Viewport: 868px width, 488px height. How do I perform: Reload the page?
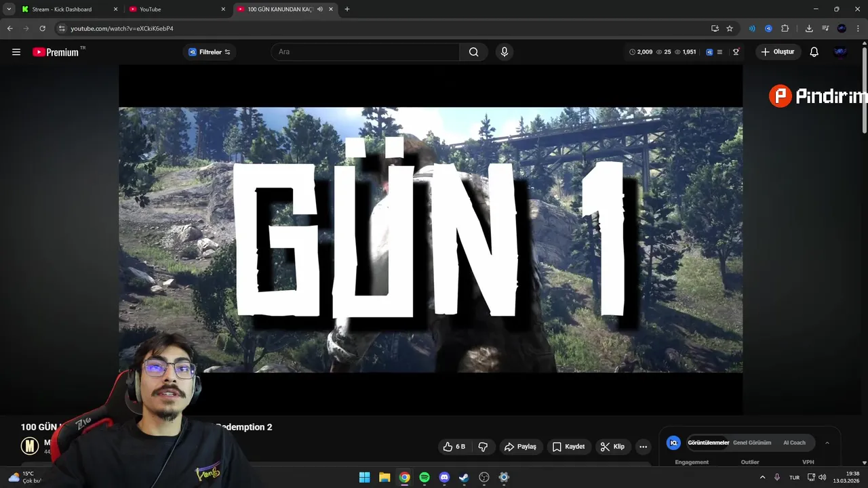click(42, 28)
